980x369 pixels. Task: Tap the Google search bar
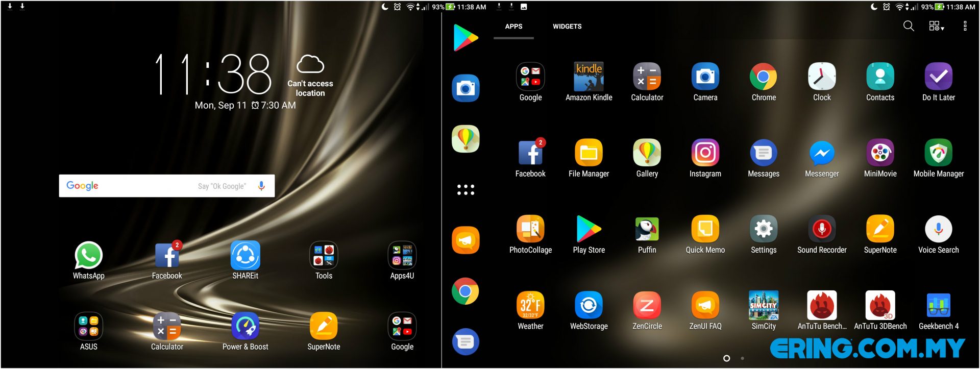pyautogui.click(x=167, y=186)
